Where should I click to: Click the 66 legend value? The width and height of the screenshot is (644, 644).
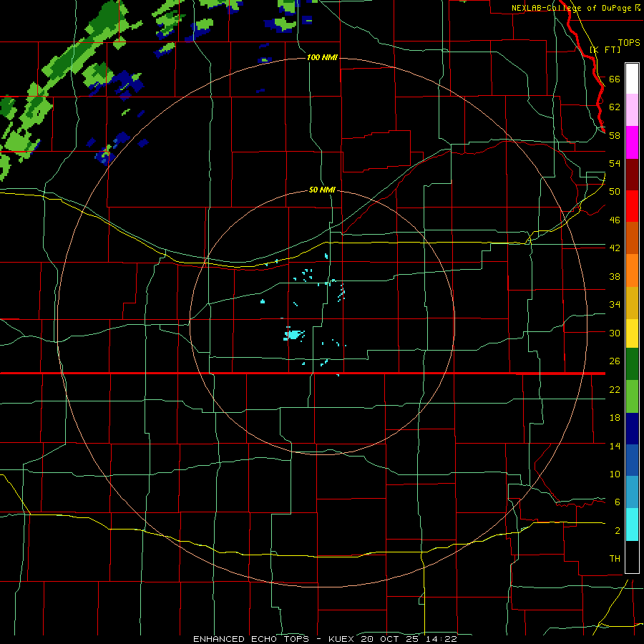(615, 79)
